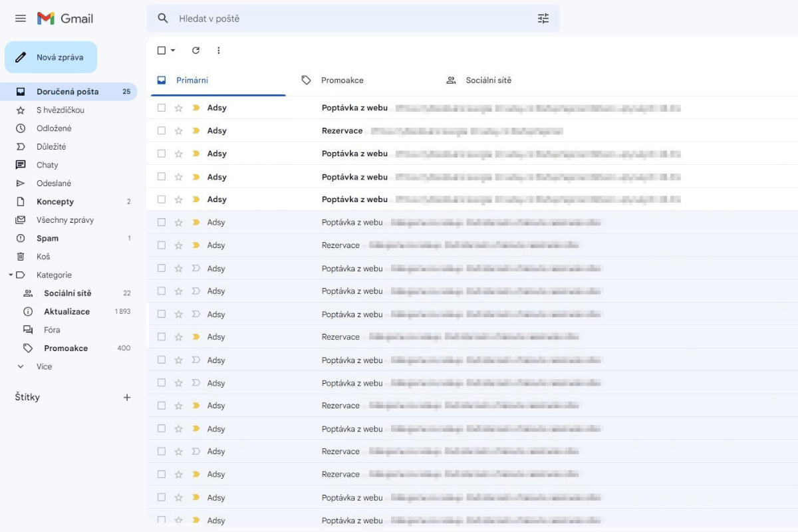The height and width of the screenshot is (532, 798).
Task: Star the first non-bold 'Poptávka z webu' email
Action: pyautogui.click(x=178, y=222)
